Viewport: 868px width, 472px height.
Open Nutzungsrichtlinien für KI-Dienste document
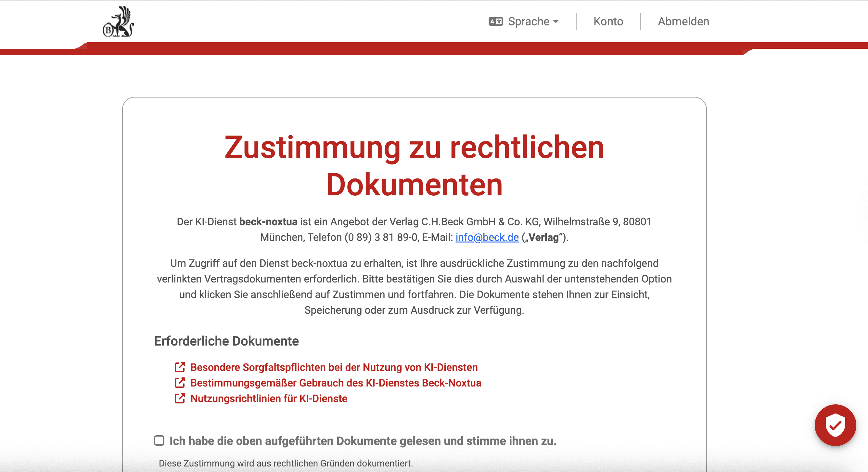[269, 399]
